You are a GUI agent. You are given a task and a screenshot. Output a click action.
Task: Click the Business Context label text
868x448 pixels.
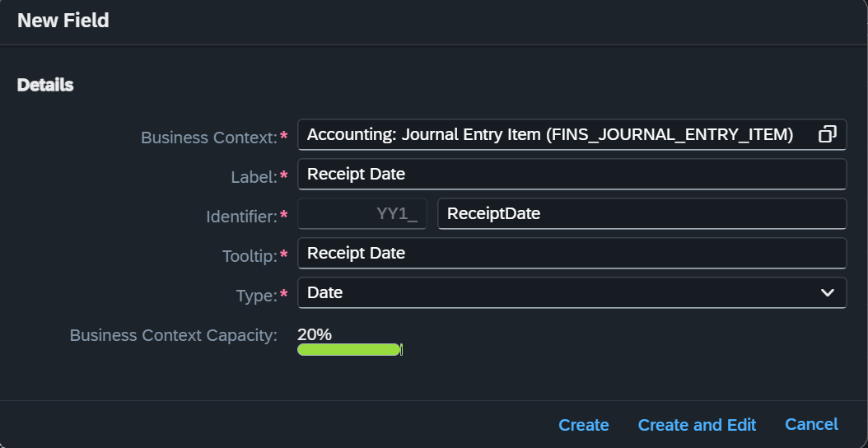tap(209, 138)
